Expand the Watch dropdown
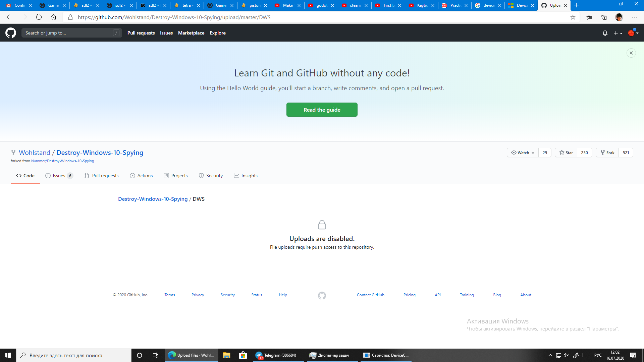 pyautogui.click(x=523, y=153)
